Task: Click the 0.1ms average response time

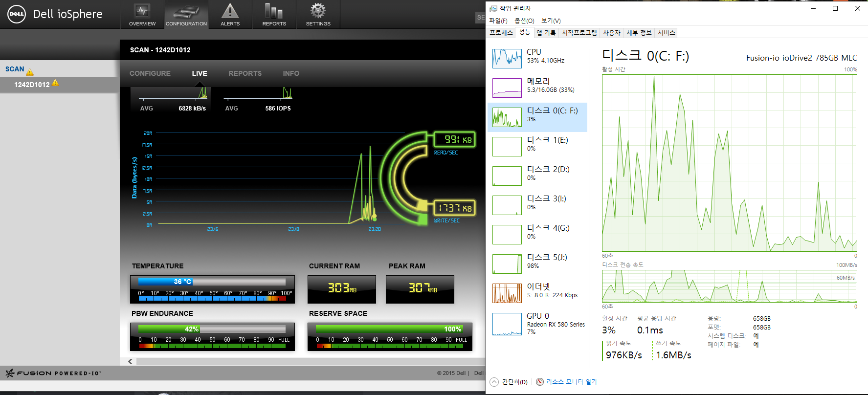Action: pos(650,330)
